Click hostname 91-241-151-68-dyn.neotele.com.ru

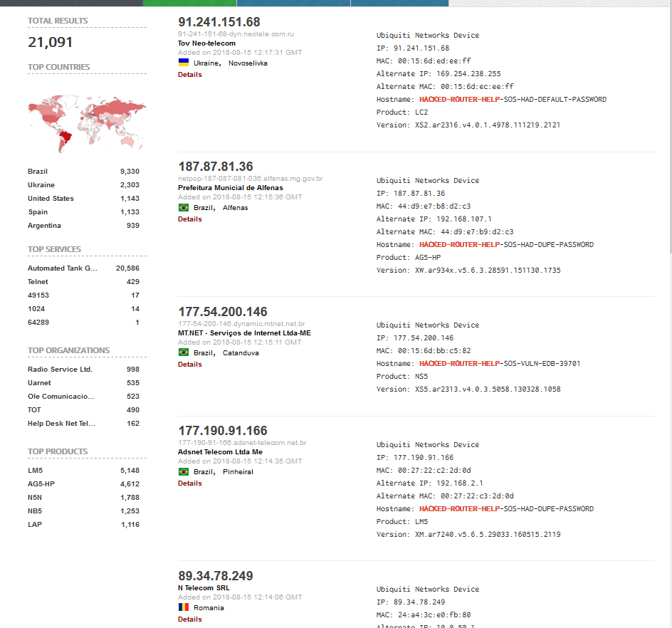coord(236,34)
